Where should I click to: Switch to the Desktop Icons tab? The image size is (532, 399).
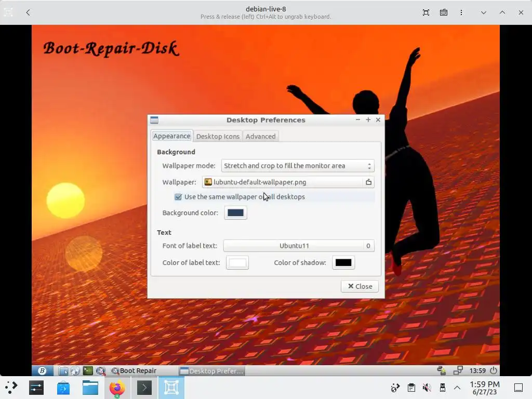click(x=218, y=136)
